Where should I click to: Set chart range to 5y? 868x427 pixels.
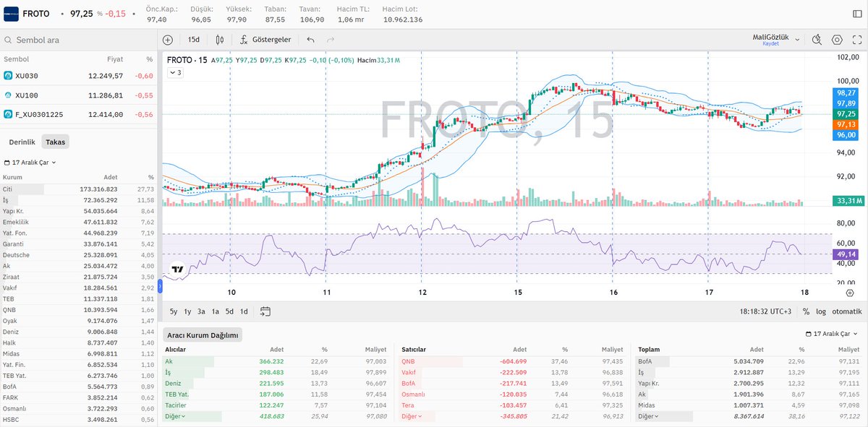coord(174,311)
